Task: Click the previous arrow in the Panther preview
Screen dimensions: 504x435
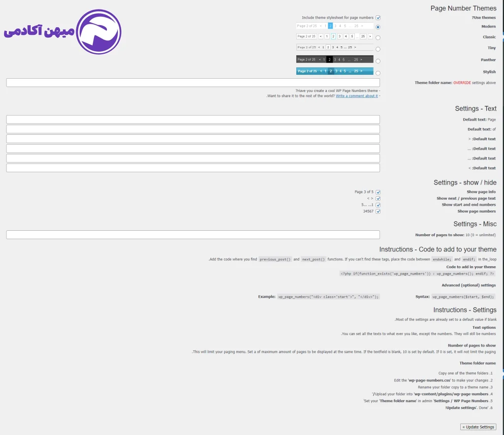Action: pyautogui.click(x=320, y=60)
